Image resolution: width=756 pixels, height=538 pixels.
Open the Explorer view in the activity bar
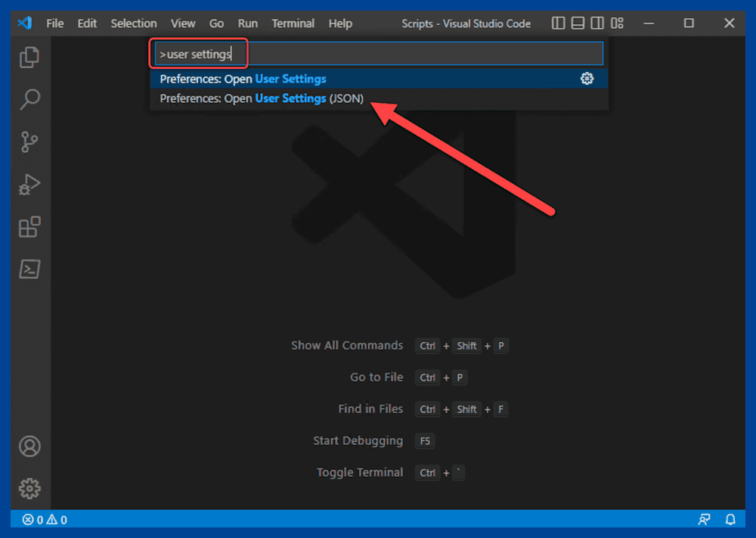point(29,58)
